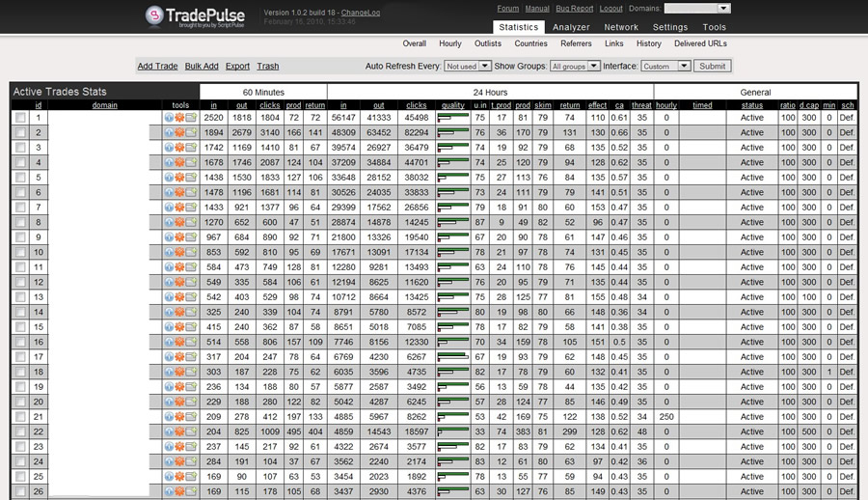
Task: Sort by the clicks column in 24 Hours
Action: pos(416,105)
